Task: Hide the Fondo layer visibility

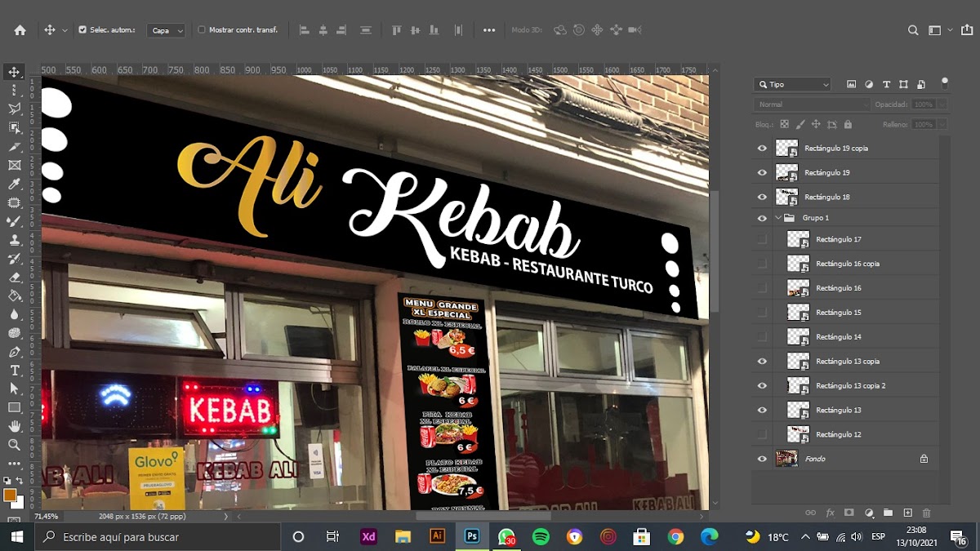Action: [x=762, y=459]
